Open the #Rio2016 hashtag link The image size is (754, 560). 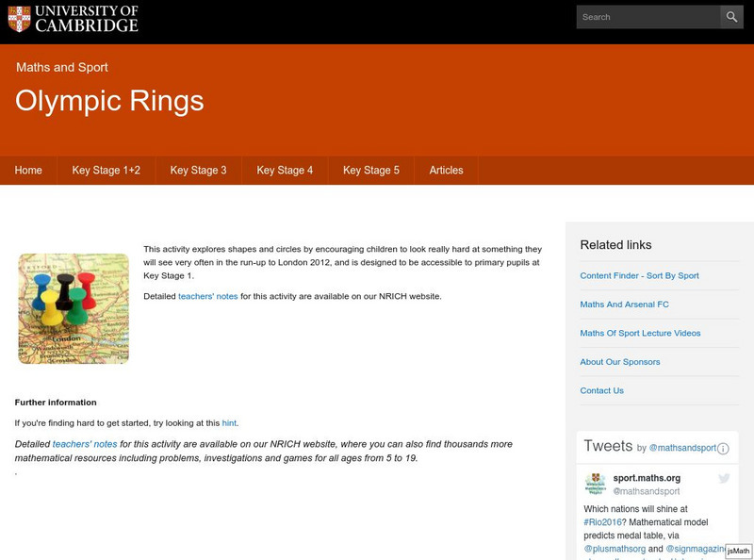point(602,522)
